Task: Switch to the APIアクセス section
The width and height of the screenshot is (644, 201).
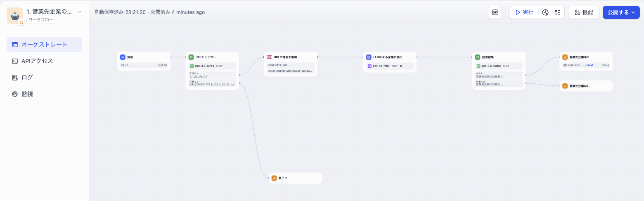Action: click(x=37, y=61)
